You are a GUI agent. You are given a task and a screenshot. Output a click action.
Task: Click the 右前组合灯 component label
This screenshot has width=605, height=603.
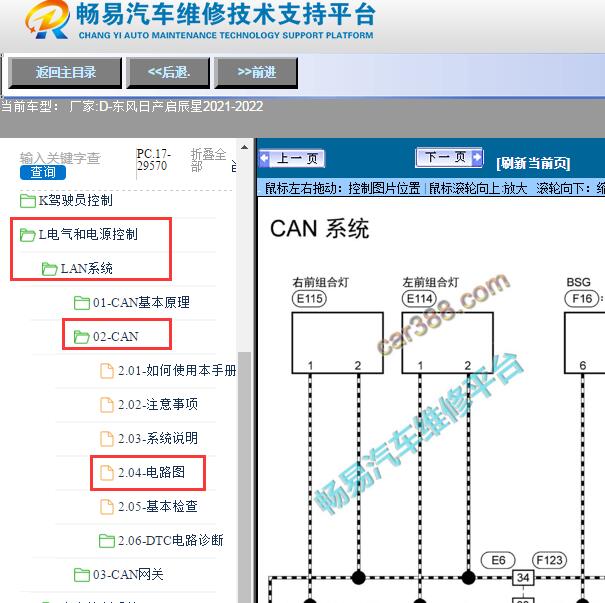[320, 282]
